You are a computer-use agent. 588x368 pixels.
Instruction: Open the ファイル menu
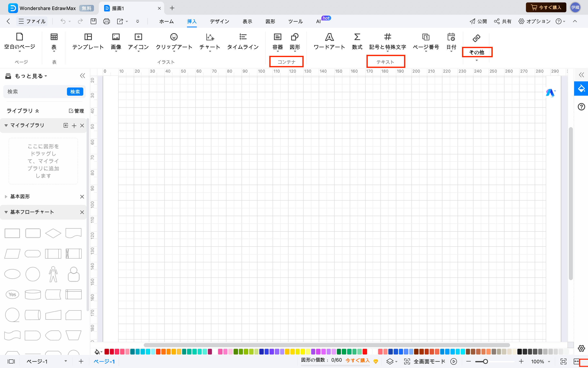click(x=32, y=21)
